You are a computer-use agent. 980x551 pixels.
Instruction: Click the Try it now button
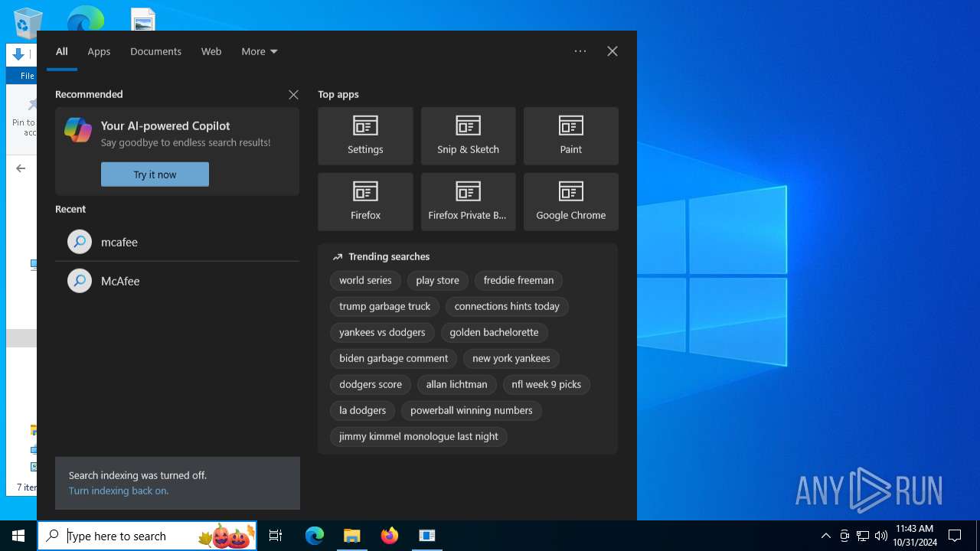[x=155, y=174]
